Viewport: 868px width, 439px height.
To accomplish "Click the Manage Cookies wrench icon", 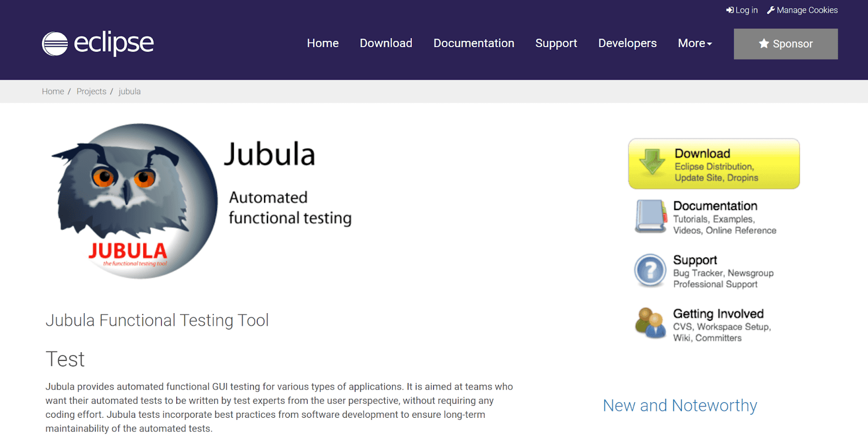I will coord(770,10).
